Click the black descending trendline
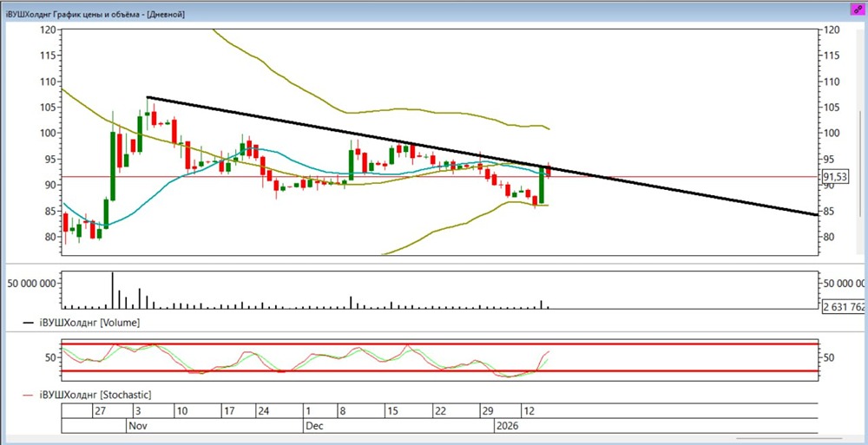 (482, 156)
